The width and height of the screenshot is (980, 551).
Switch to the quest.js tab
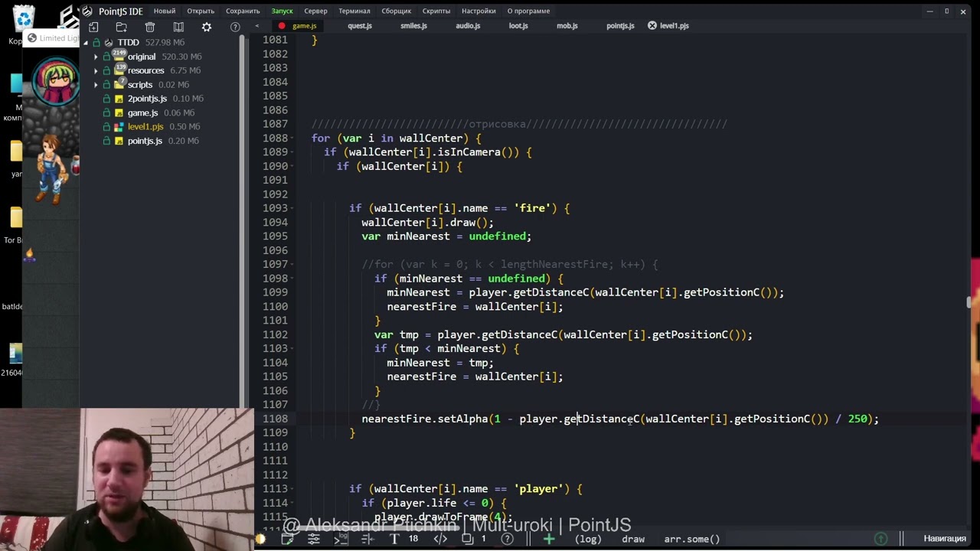pyautogui.click(x=360, y=26)
